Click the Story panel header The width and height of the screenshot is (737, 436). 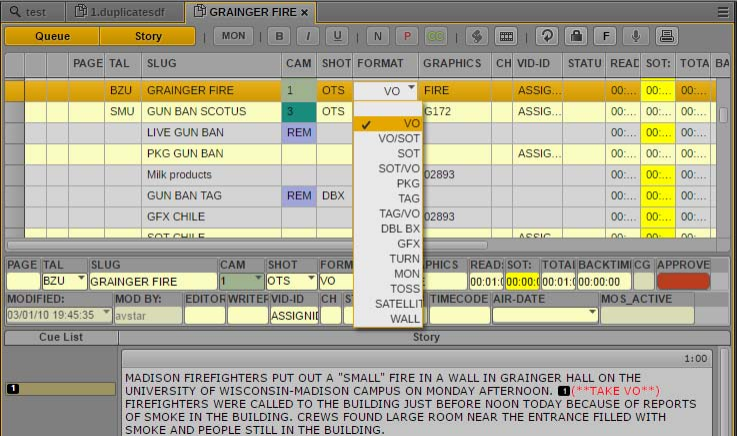click(x=426, y=337)
